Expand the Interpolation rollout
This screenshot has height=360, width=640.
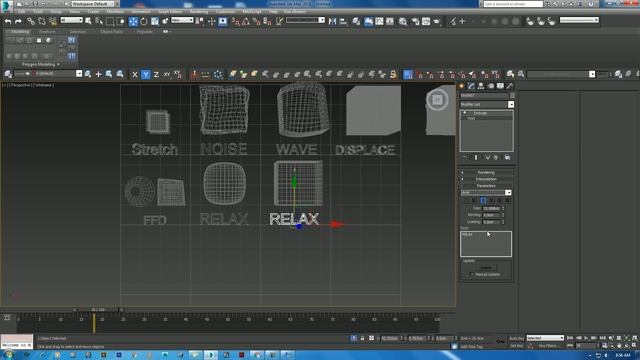pyautogui.click(x=486, y=179)
